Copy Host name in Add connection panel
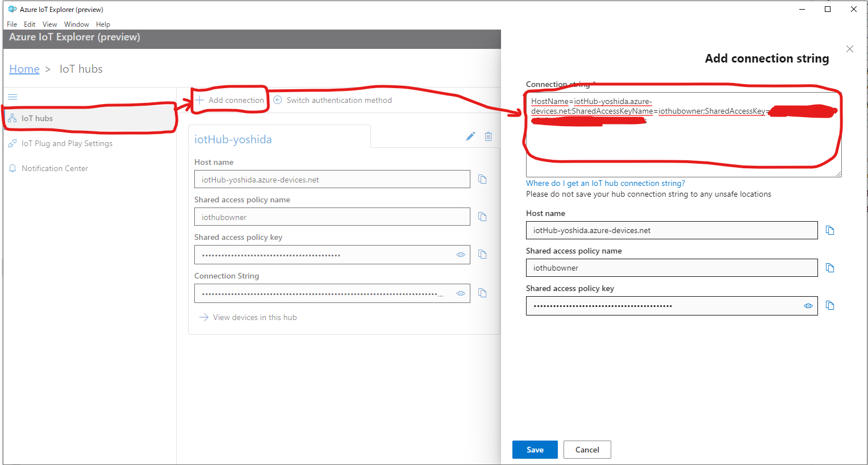This screenshot has height=465, width=868. click(x=830, y=230)
